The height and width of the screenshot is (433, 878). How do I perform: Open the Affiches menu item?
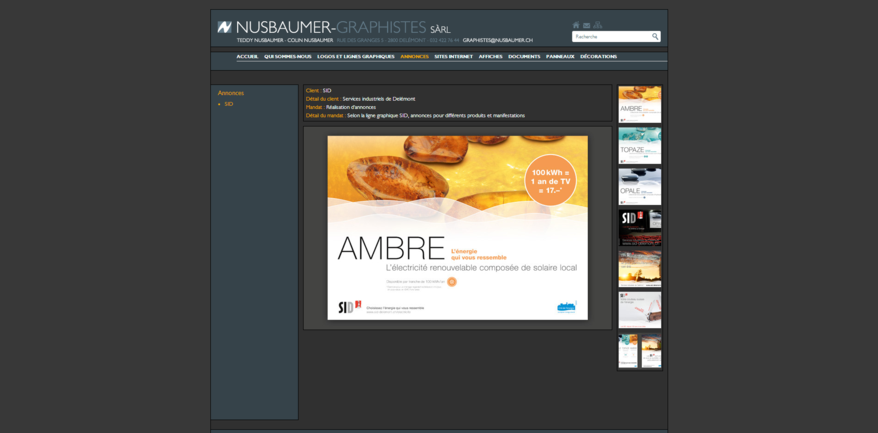coord(491,57)
